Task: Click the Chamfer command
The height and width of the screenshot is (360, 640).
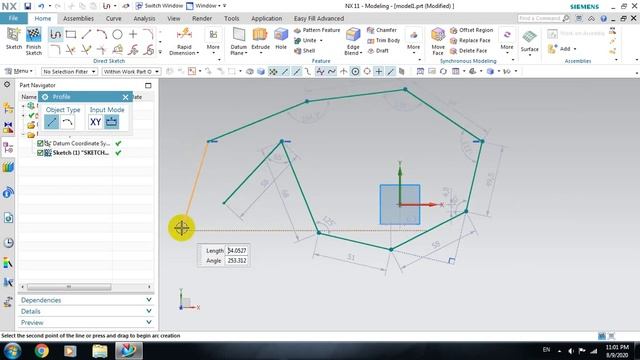Action: (x=382, y=30)
